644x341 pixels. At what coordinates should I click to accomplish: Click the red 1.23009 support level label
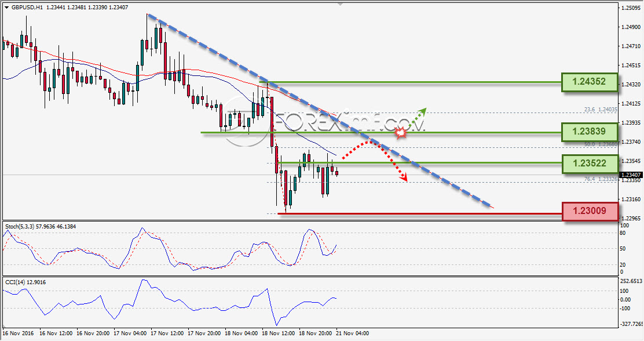pyautogui.click(x=590, y=211)
